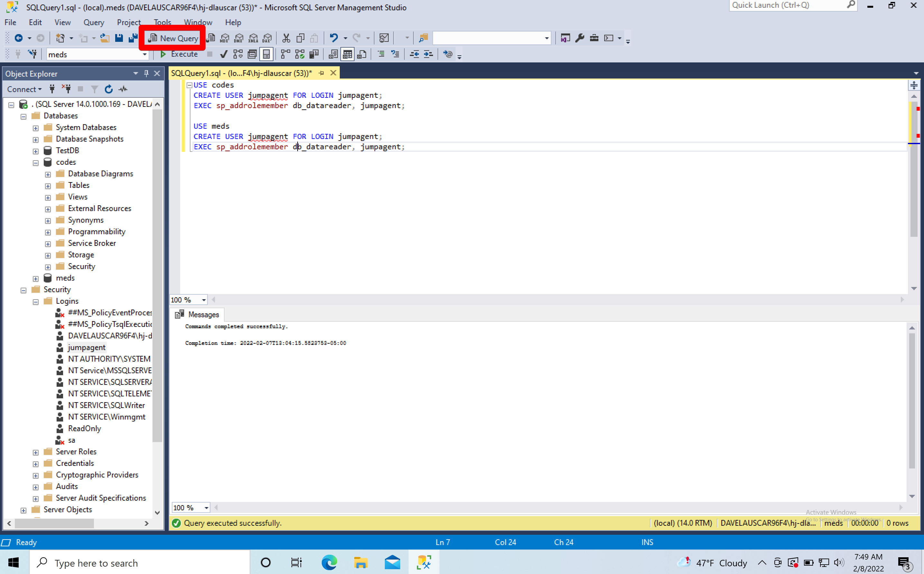Open an Analysis Services DAX Query
Image resolution: width=924 pixels, height=574 pixels.
(x=267, y=38)
